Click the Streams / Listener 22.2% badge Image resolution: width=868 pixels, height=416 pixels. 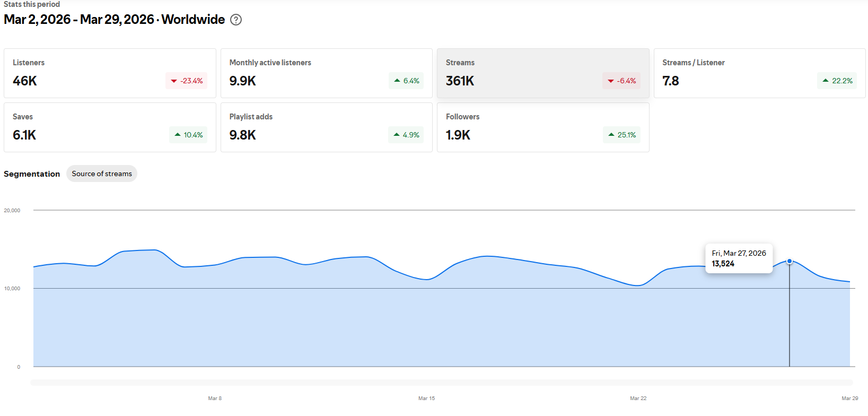837,81
